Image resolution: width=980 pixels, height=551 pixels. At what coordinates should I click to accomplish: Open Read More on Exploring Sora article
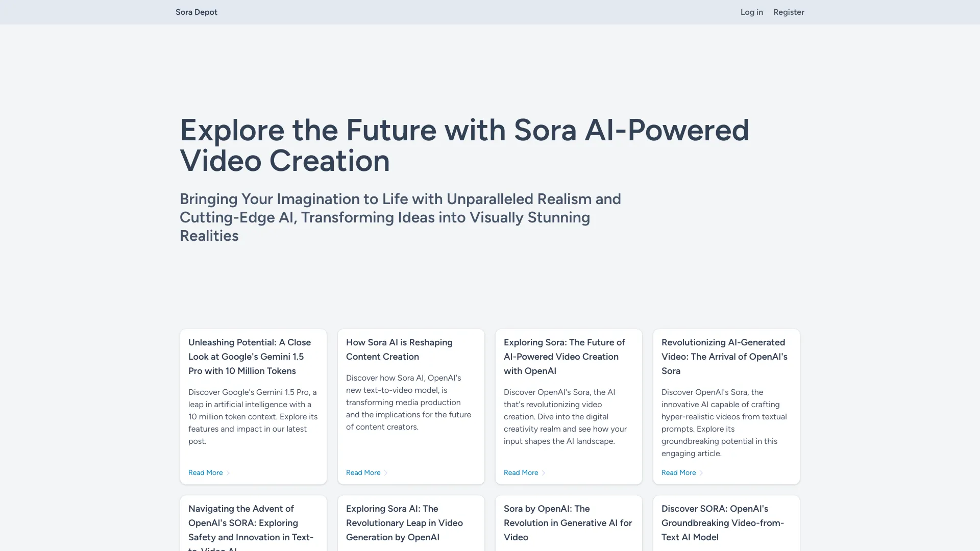click(521, 472)
